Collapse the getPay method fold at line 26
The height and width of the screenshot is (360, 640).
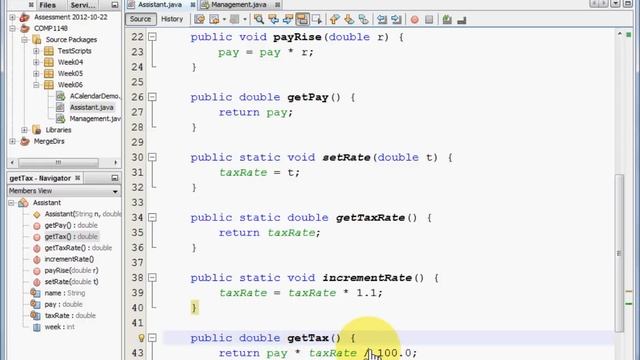152,97
